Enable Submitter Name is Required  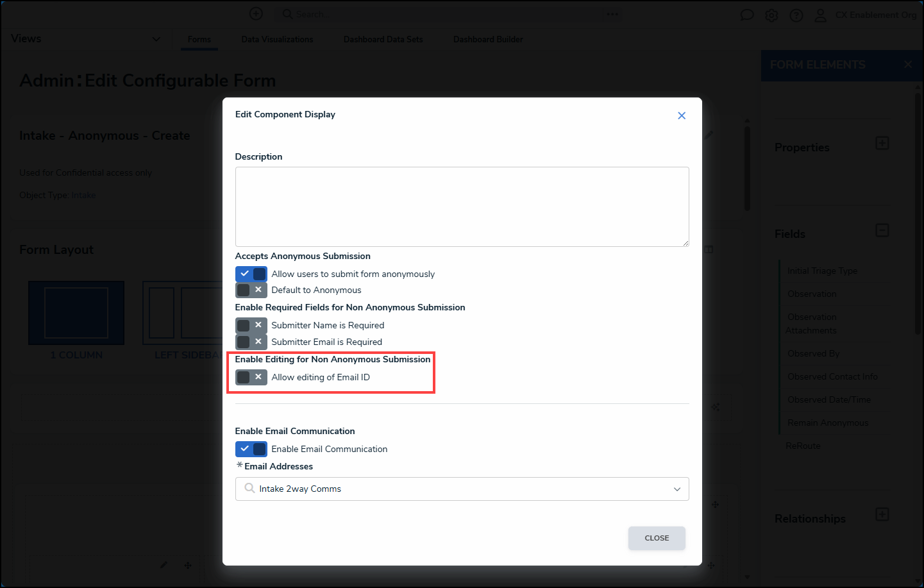click(x=251, y=325)
